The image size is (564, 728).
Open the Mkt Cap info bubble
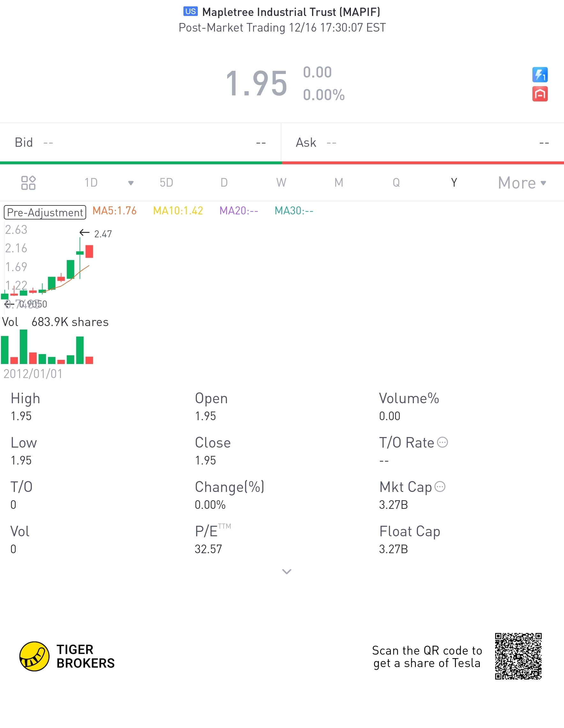[x=440, y=486]
